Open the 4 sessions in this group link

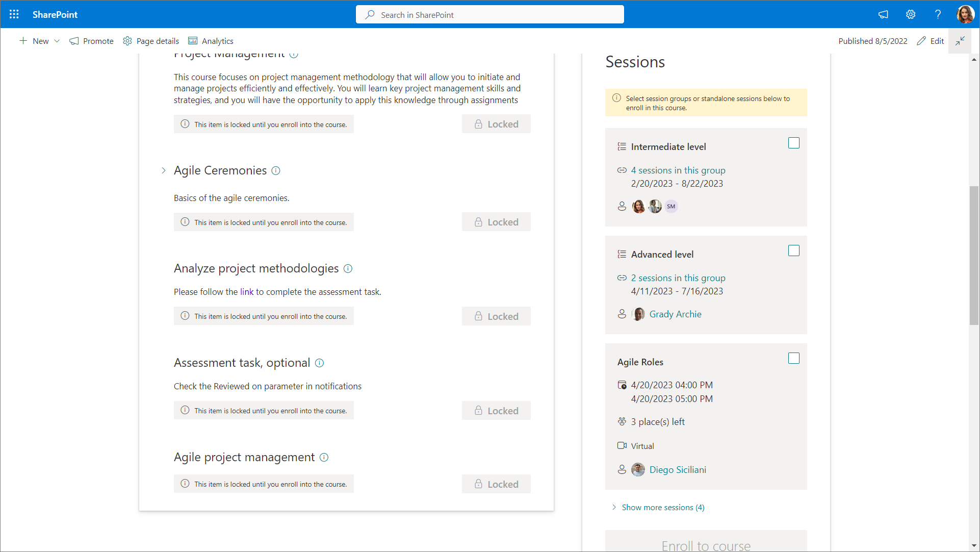tap(678, 170)
